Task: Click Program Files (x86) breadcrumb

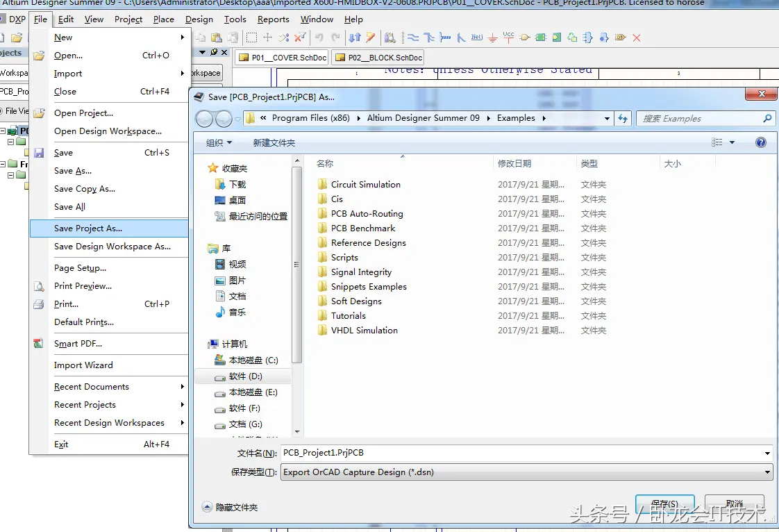Action: (310, 118)
